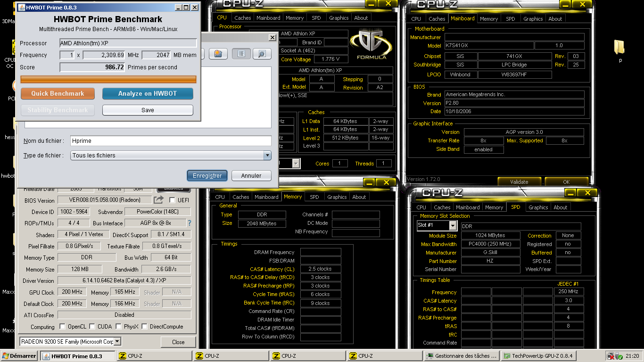644x362 pixels.
Task: Click the 'American Megatrends Inc.' BIOS brand field
Action: coord(514,94)
